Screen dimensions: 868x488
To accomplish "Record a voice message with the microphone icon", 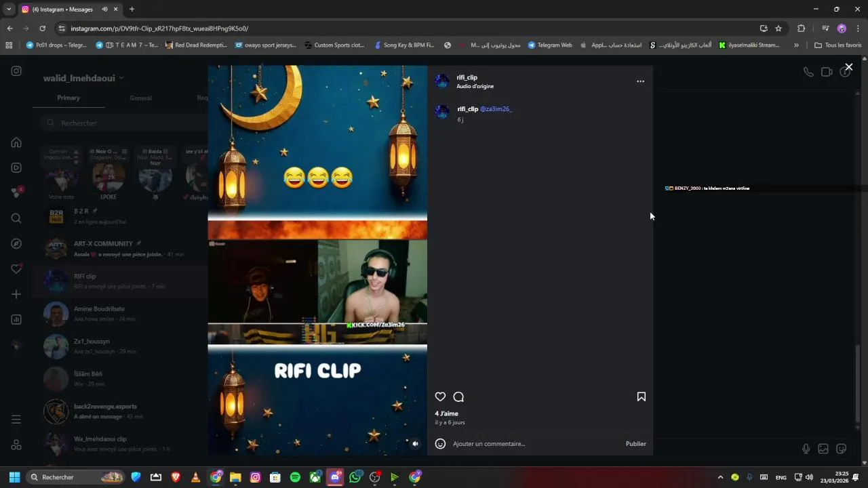I will [806, 449].
